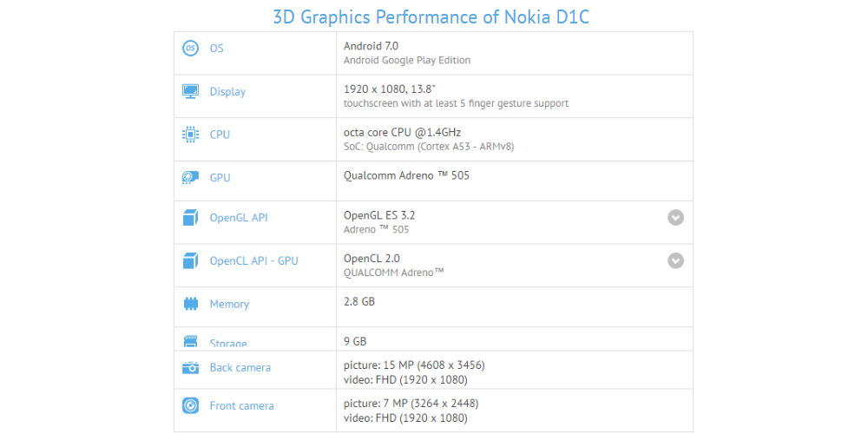Click the Memory label text
Screen dimensions: 868x434
click(229, 304)
